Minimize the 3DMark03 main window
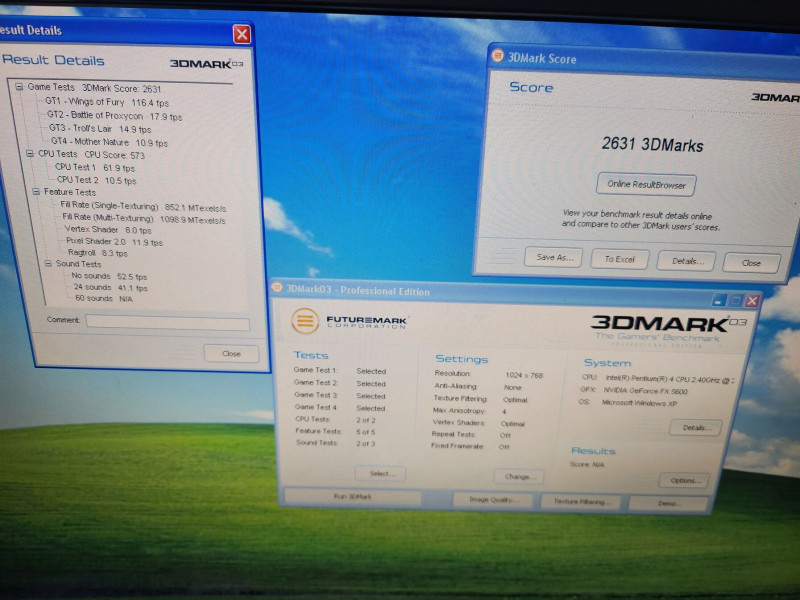 tap(718, 301)
